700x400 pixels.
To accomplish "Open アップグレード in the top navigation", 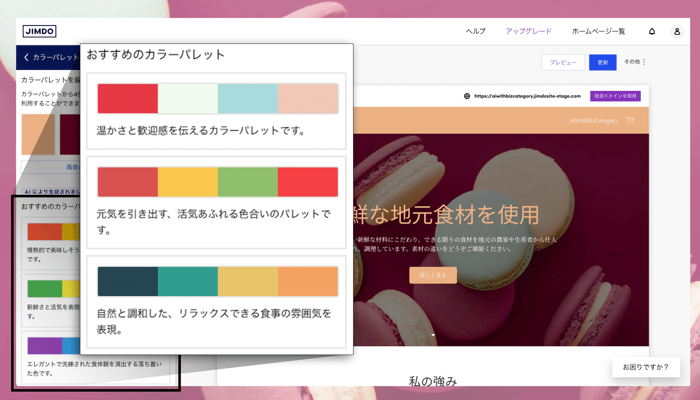I will (x=529, y=31).
